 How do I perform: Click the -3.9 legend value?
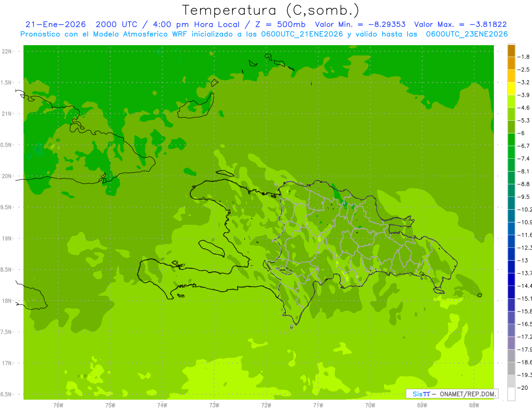523,95
